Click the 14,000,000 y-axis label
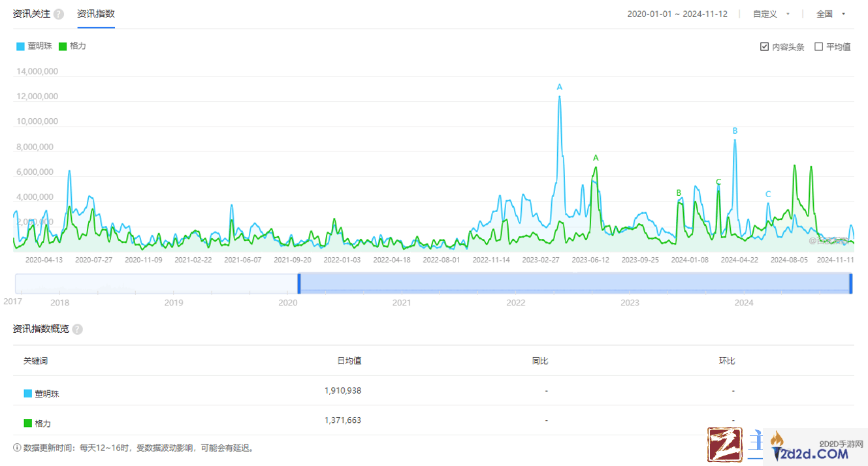The width and height of the screenshot is (868, 466). point(36,72)
